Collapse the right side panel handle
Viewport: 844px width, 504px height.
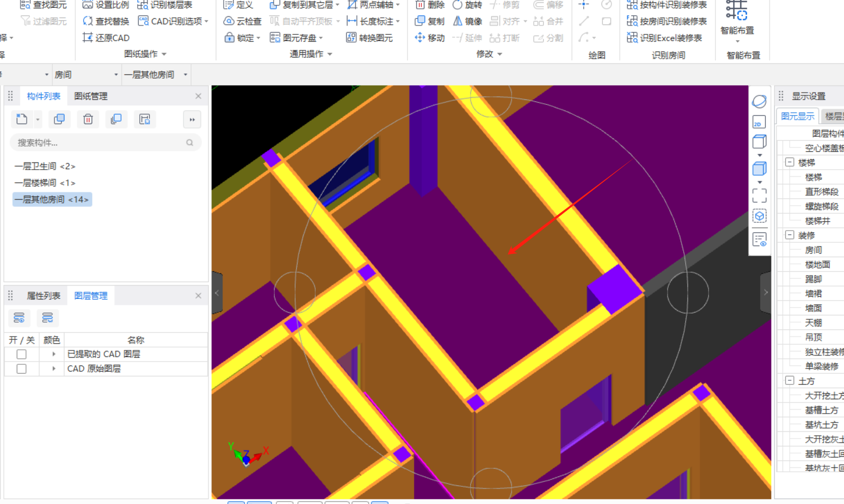click(x=766, y=293)
